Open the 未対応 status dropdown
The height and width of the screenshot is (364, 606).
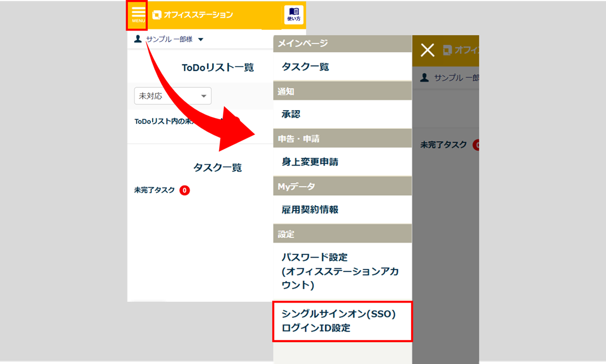[173, 96]
